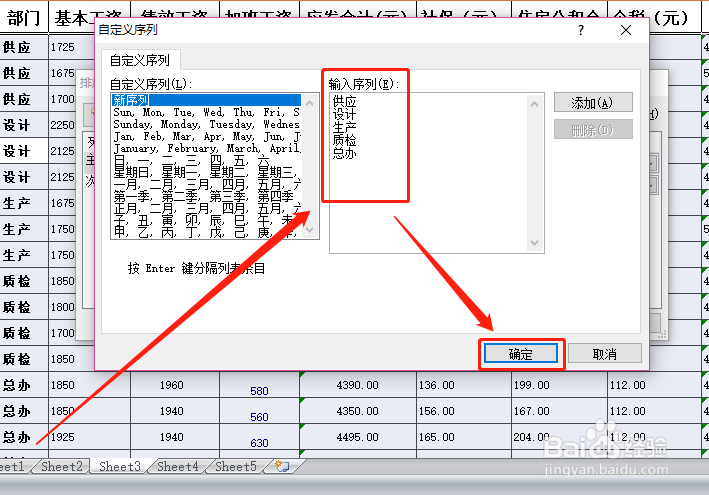Select the 日, 一, 二, 三 entry
This screenshot has height=495, width=709.
coord(207,160)
